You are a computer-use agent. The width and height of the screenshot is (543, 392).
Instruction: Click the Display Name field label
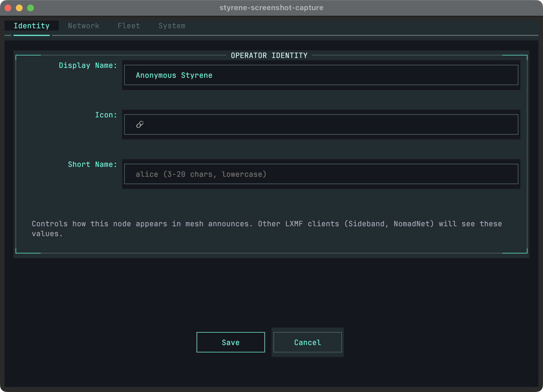[88, 65]
